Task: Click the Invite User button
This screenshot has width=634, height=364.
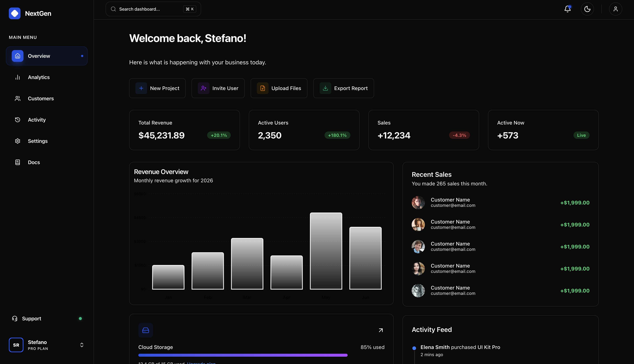Action: tap(218, 88)
